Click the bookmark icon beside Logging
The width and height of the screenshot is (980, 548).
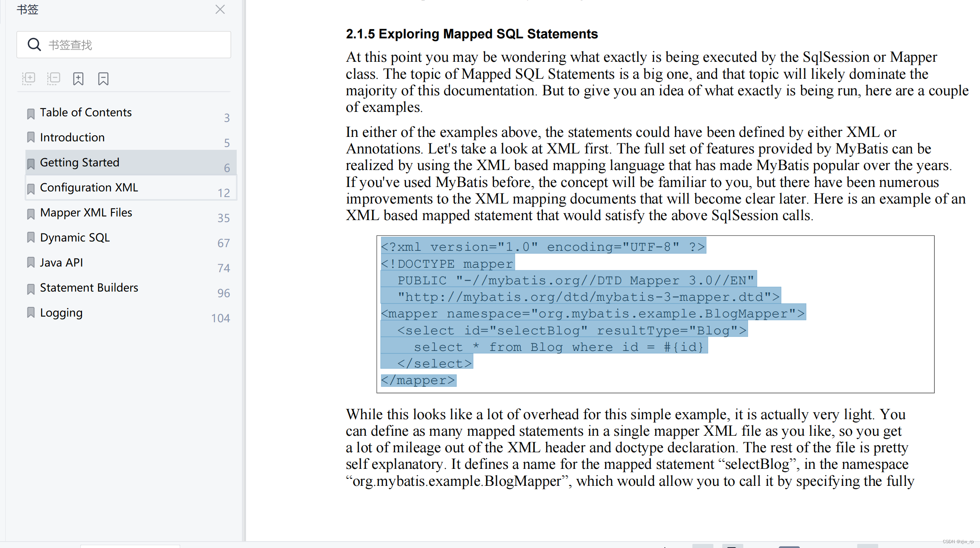point(31,313)
